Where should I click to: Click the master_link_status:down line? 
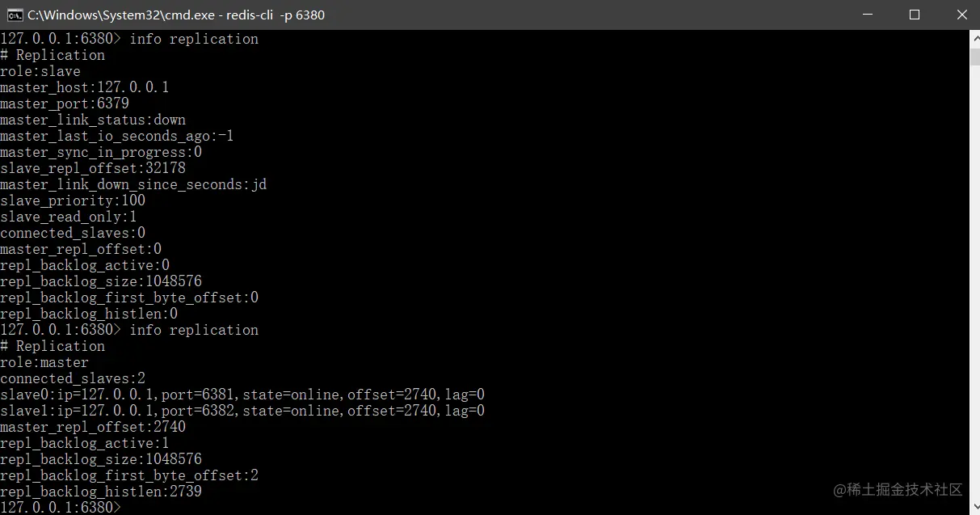pos(93,120)
